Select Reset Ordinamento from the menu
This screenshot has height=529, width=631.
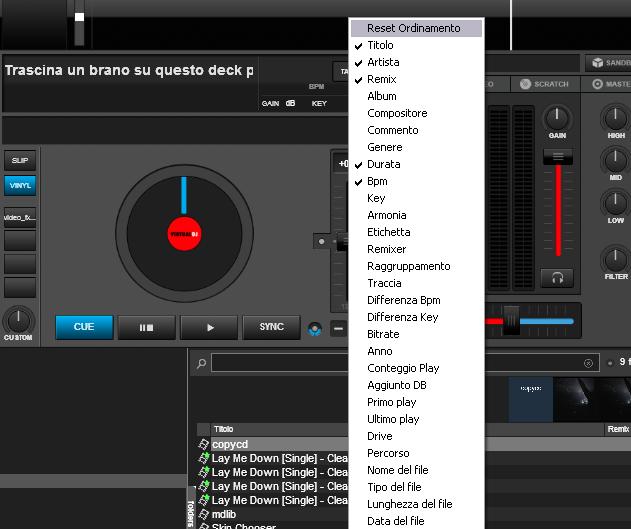coord(413,28)
